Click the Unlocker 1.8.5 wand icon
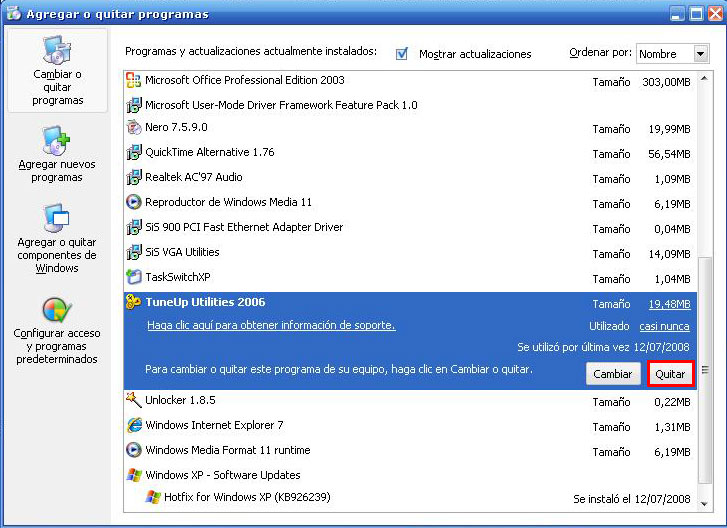727x528 pixels. pyautogui.click(x=134, y=400)
